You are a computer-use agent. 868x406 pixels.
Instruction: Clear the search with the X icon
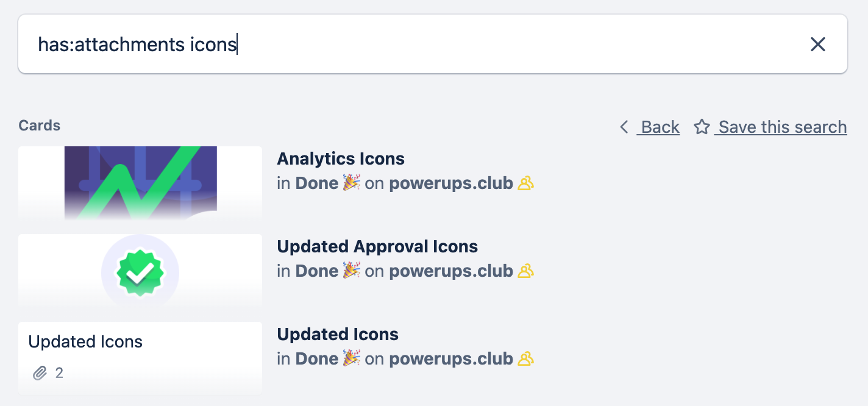[x=817, y=44]
